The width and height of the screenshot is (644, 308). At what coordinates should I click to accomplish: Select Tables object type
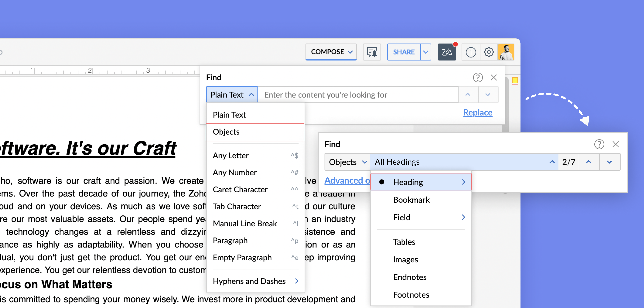[421, 242]
